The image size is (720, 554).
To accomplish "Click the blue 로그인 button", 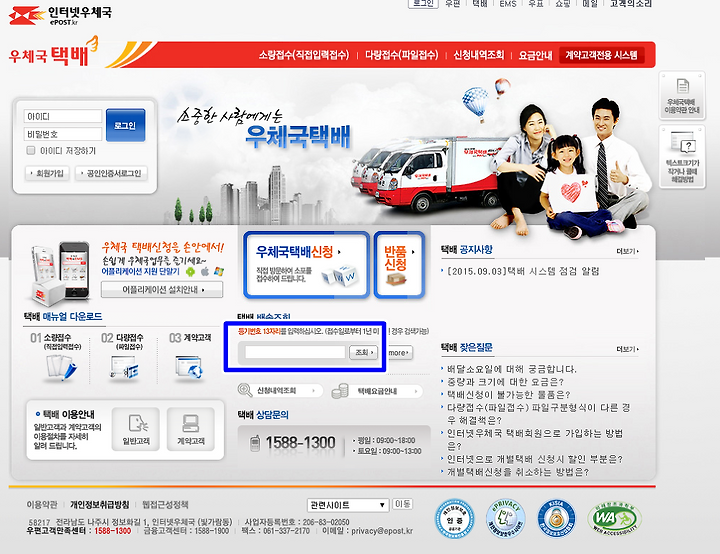I will [x=125, y=125].
